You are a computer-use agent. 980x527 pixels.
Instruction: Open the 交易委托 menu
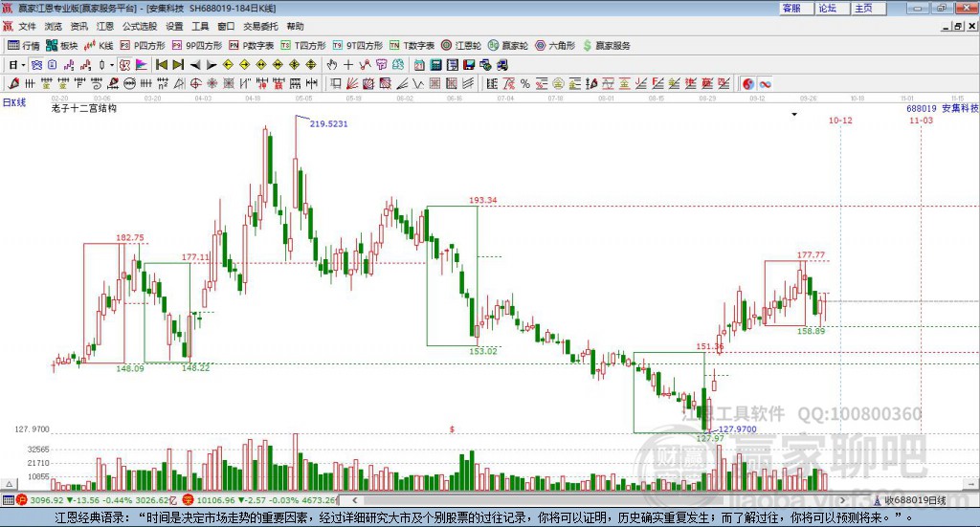tap(260, 26)
